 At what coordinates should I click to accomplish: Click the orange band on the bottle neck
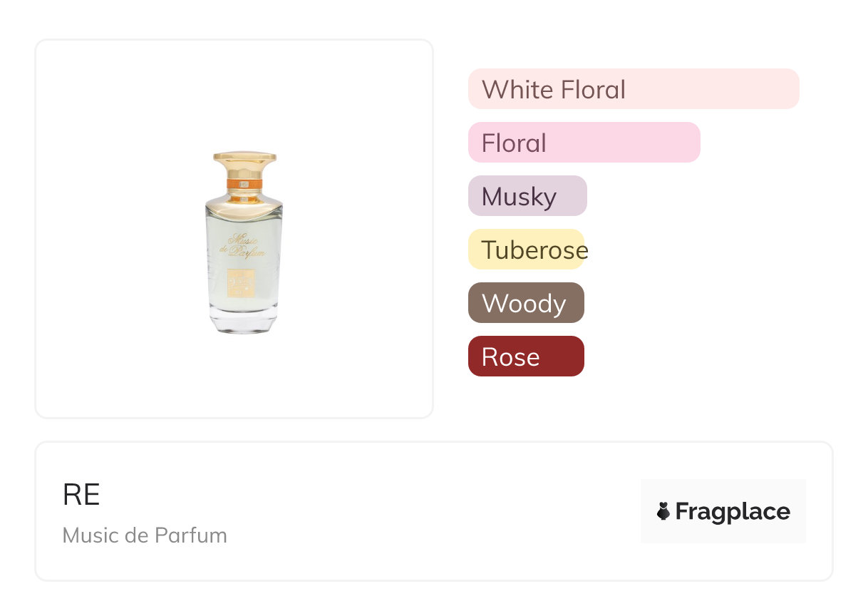244,185
